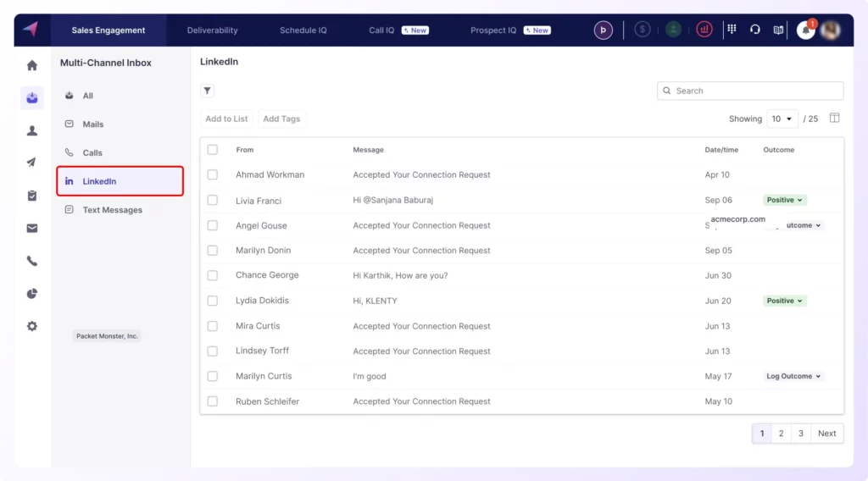The width and height of the screenshot is (868, 481).
Task: Click the purple circular play-logo icon in header
Action: pos(604,30)
